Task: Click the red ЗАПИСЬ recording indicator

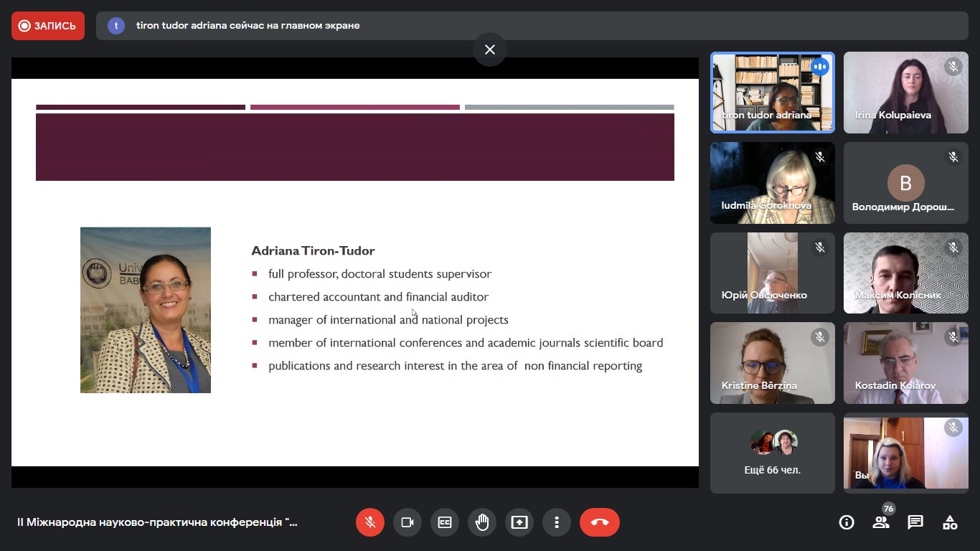Action: point(48,26)
